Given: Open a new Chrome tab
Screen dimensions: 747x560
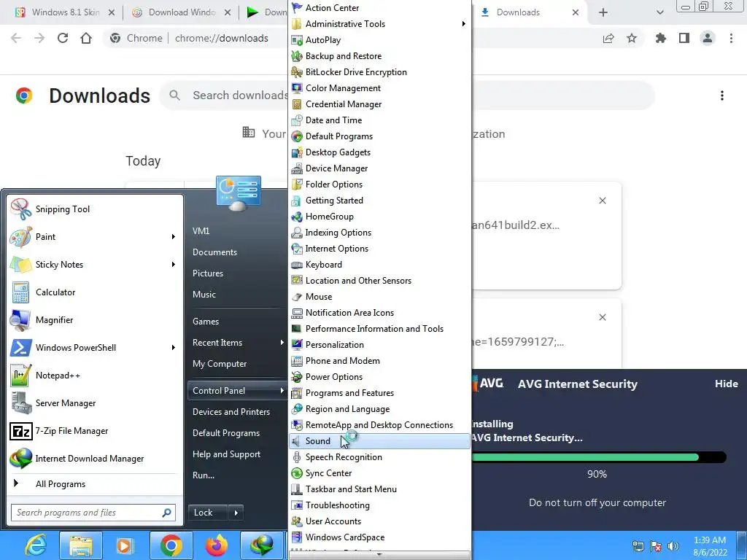Looking at the screenshot, I should pyautogui.click(x=603, y=12).
